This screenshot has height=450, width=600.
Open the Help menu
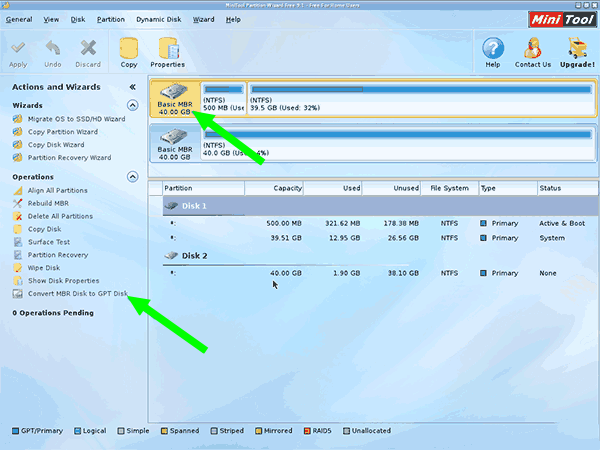[233, 20]
